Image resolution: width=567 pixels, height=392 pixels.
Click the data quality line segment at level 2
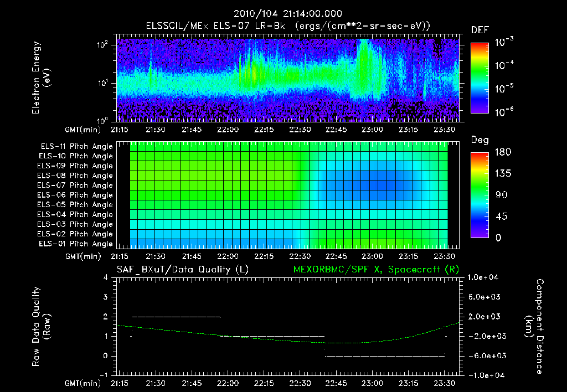177,317
